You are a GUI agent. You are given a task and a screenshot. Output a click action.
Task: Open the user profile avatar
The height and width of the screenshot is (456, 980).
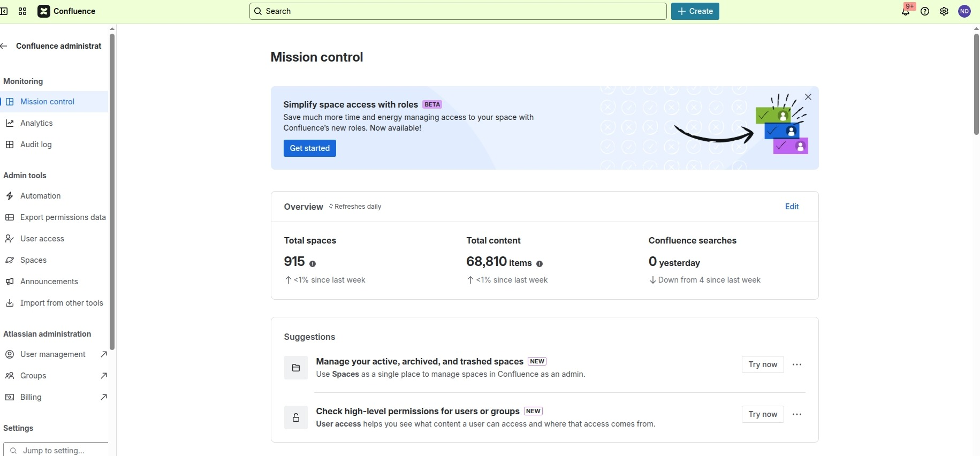click(964, 11)
